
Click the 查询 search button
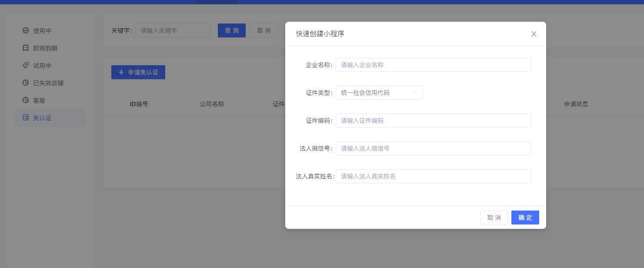click(x=231, y=30)
